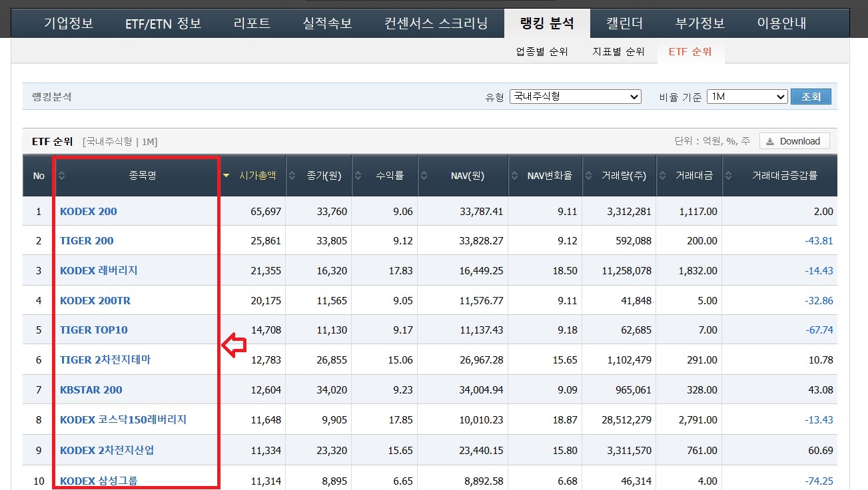Click NAV change value 9.18
The width and height of the screenshot is (868, 490).
pos(566,330)
